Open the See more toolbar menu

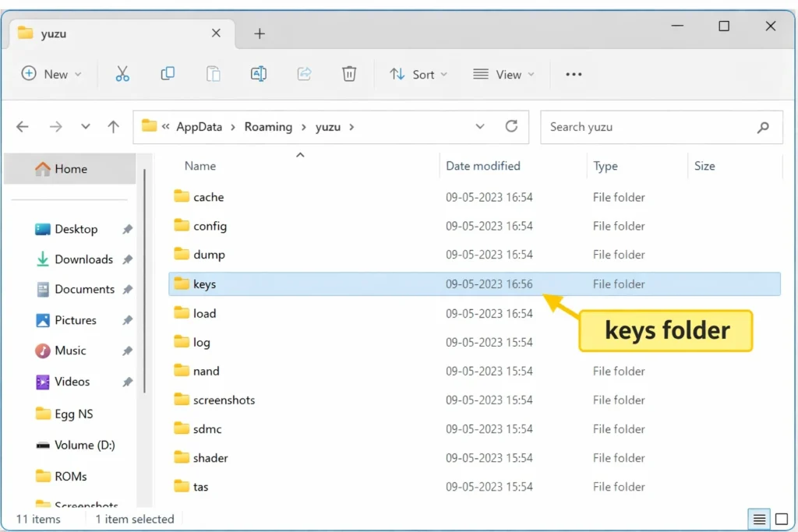tap(574, 74)
